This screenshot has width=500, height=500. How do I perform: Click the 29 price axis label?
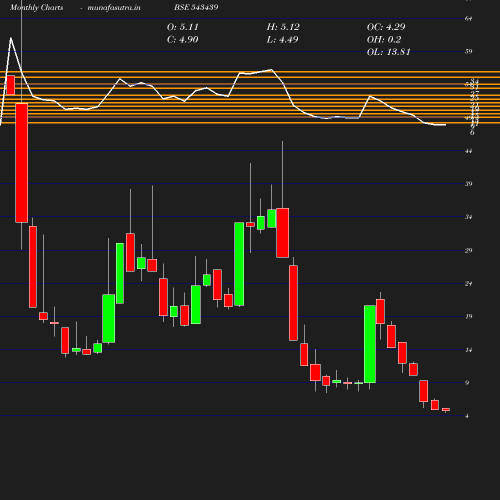tap(468, 250)
